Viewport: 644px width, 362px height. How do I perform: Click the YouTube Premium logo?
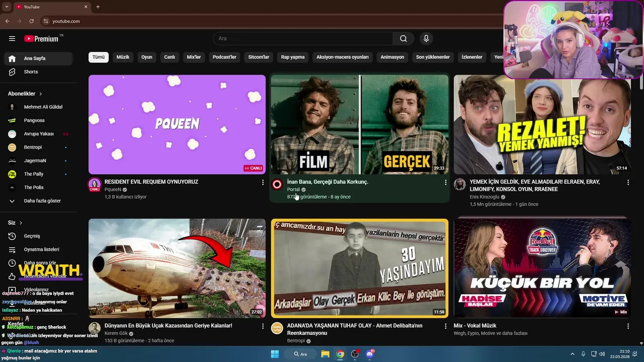41,39
